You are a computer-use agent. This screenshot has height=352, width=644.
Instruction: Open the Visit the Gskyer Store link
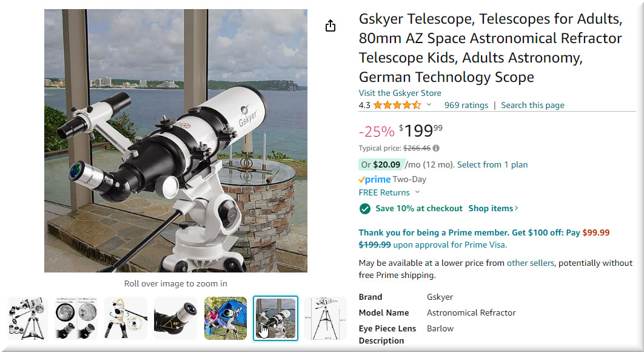(x=400, y=93)
